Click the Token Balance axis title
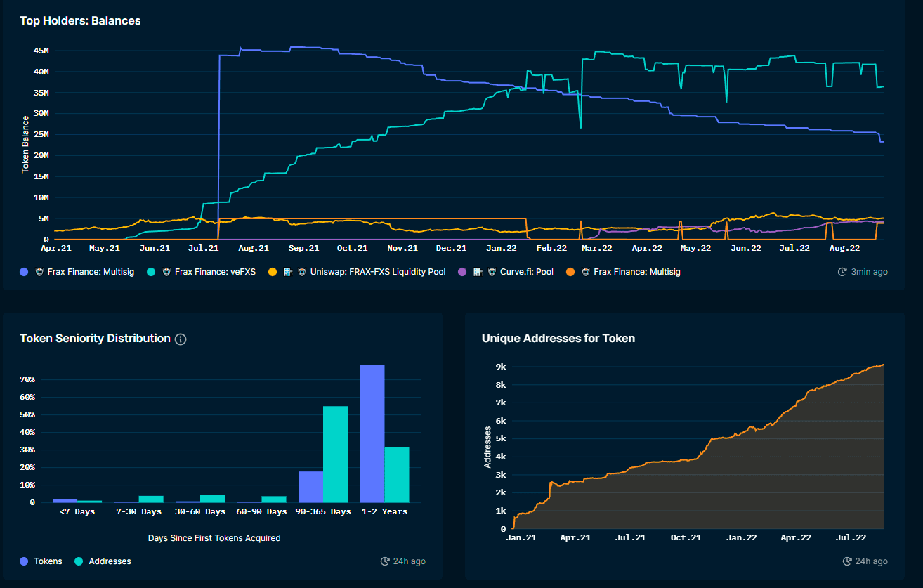The image size is (923, 588). (x=25, y=145)
